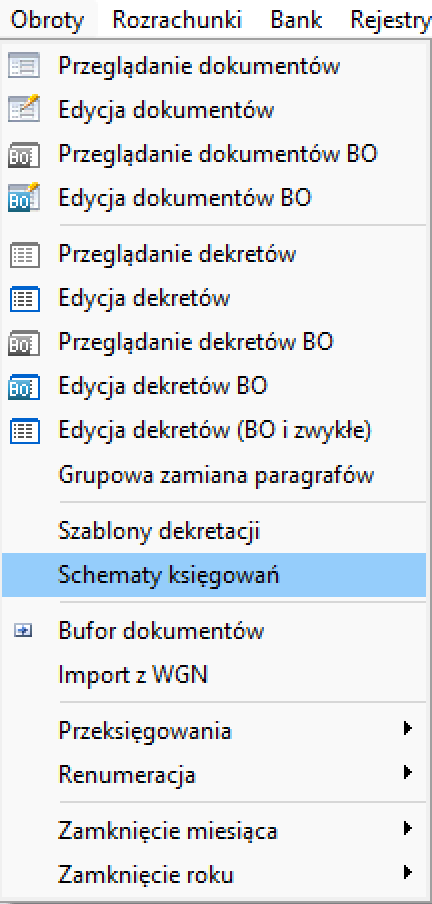Expand the Renumeracja submenu arrow
432x904 pixels.
[x=408, y=773]
